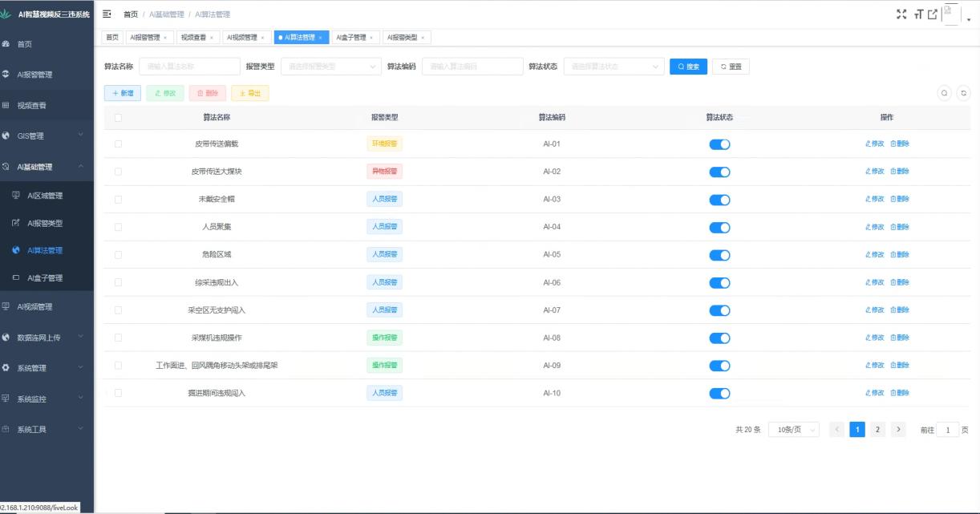The width and height of the screenshot is (980, 514).
Task: Disable the algorithm status switch for 皮带传送大煤块
Action: coord(719,172)
